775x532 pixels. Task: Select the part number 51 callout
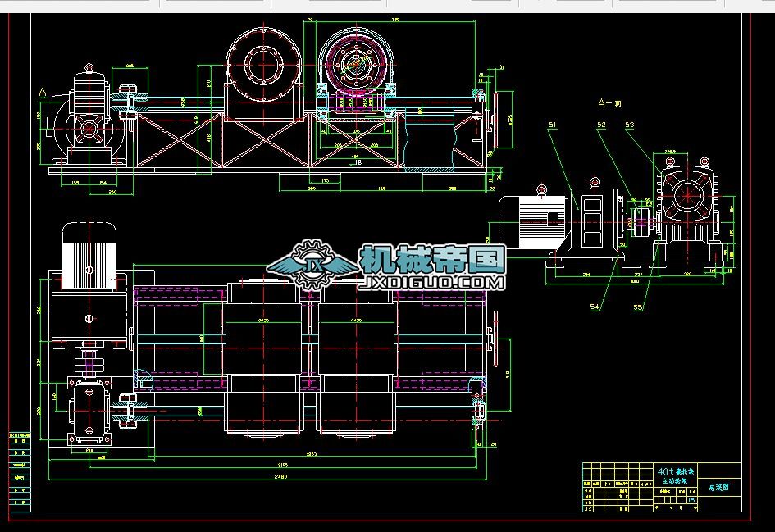552,125
